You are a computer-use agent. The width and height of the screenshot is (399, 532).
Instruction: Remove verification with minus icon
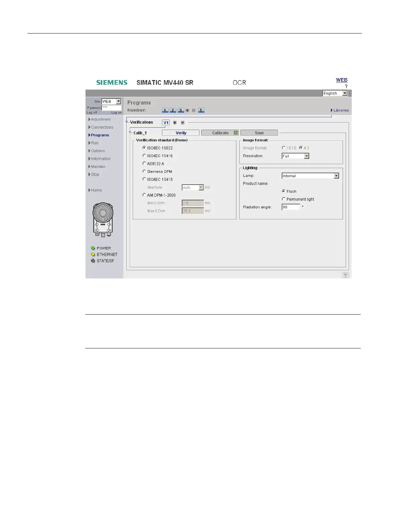click(182, 123)
